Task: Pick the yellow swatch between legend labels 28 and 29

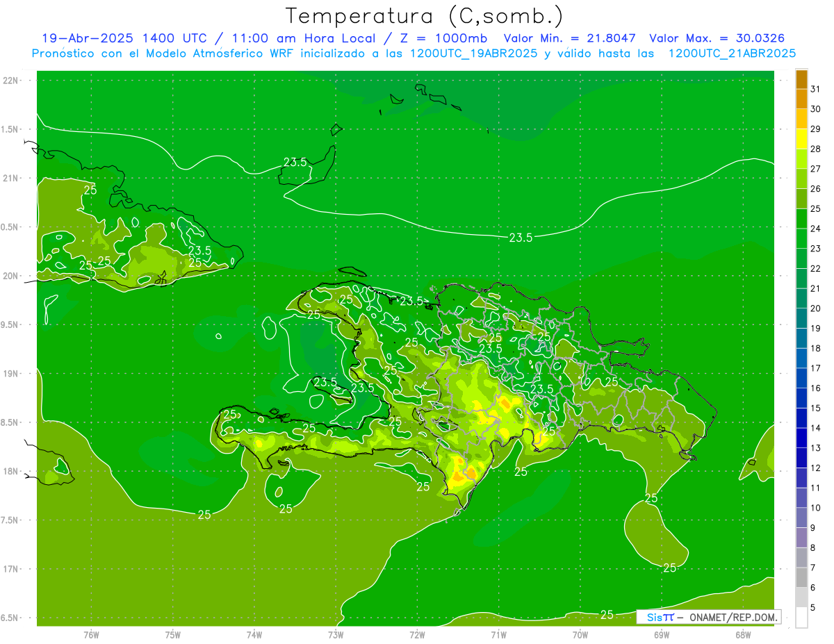Action: pos(801,139)
